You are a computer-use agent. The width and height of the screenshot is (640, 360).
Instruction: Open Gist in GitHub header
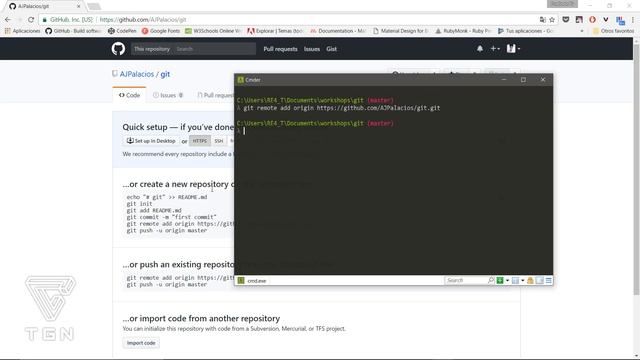(331, 49)
